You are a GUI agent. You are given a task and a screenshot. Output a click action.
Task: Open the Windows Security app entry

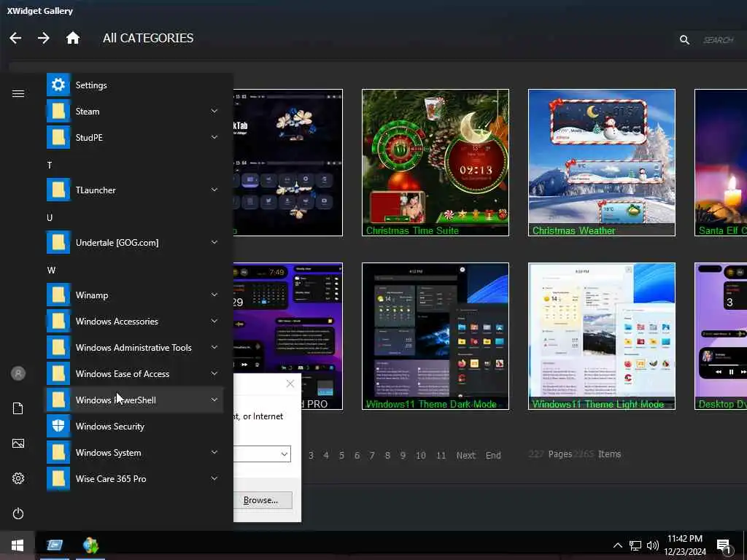(133, 426)
